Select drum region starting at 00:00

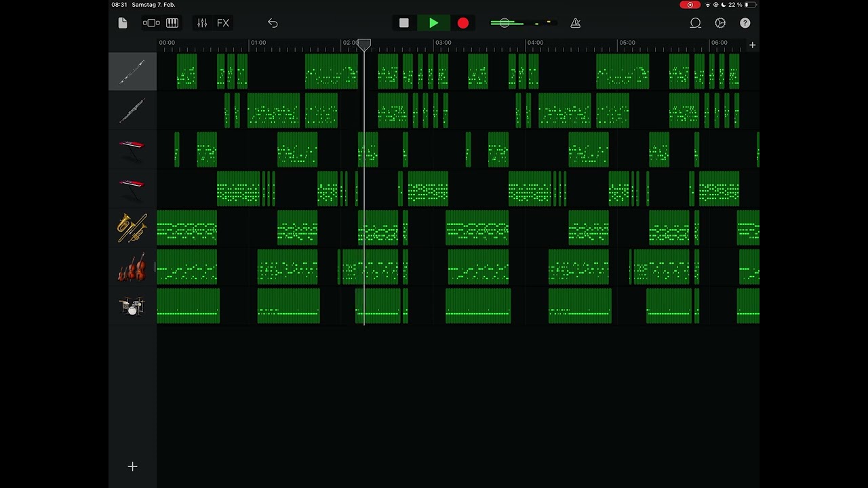[x=188, y=306]
